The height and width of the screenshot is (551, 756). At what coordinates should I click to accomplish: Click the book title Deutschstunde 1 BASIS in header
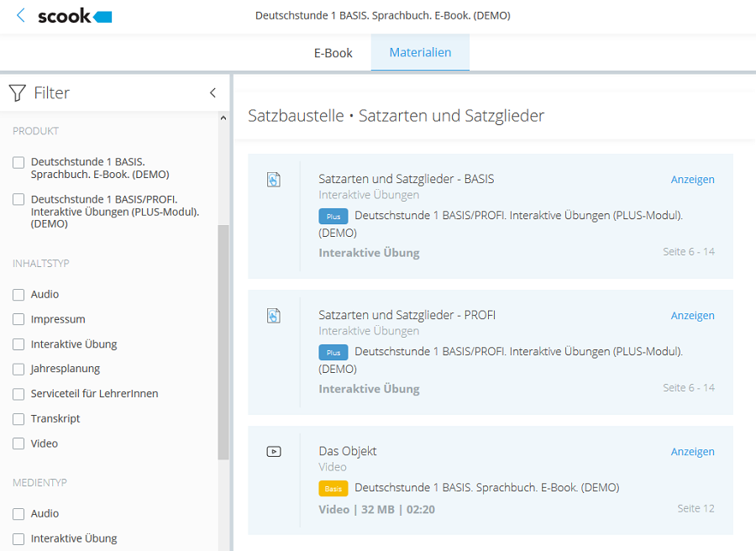(x=383, y=15)
